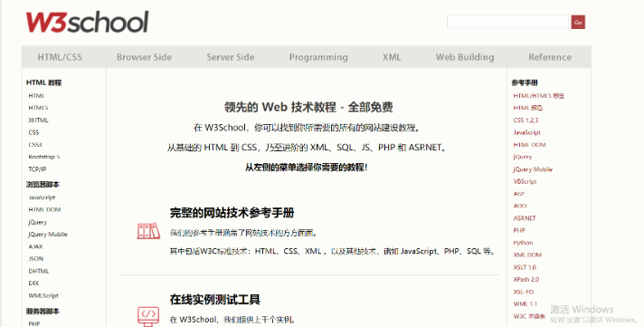The image size is (644, 327).
Task: Open PHP under 参考手册 list
Action: click(x=519, y=230)
